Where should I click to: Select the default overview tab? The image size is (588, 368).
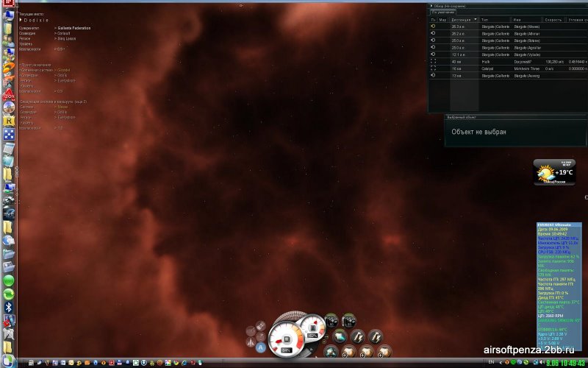pyautogui.click(x=443, y=13)
